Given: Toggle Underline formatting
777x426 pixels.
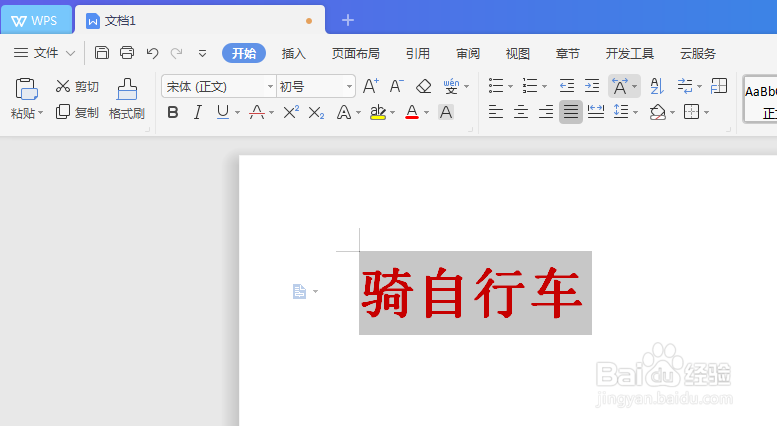Looking at the screenshot, I should (x=223, y=112).
